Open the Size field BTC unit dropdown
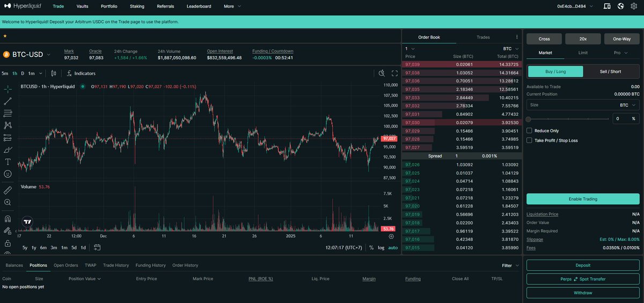This screenshot has height=303, width=644. pos(628,105)
